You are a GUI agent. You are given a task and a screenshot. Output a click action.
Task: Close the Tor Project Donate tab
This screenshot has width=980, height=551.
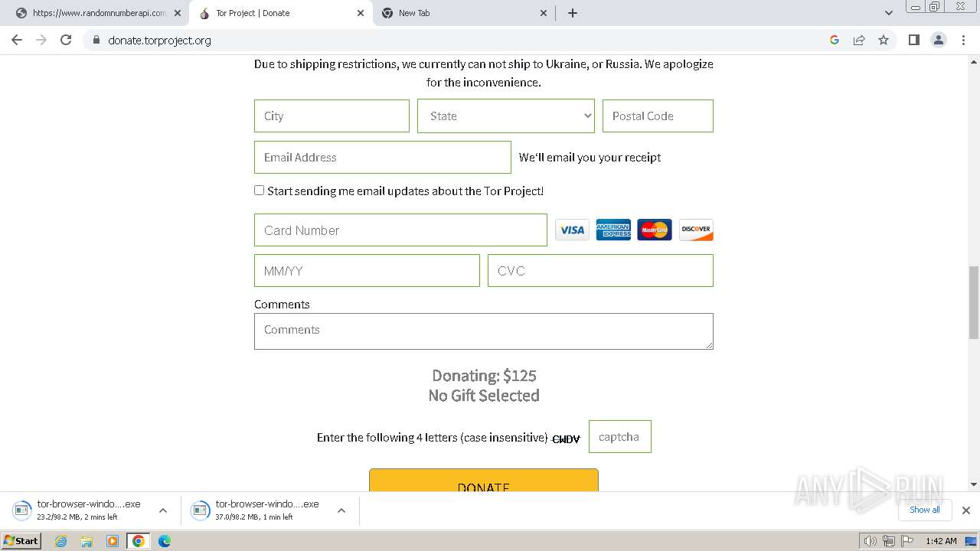pos(361,13)
